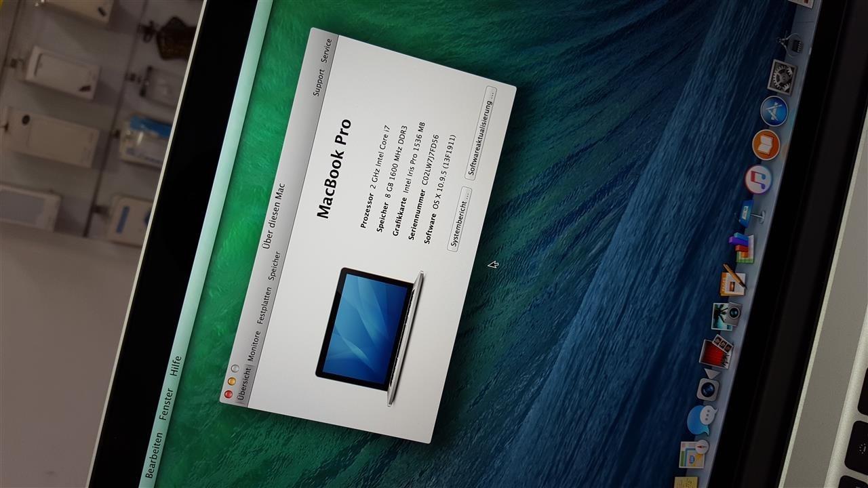Viewport: 868px width, 488px height.
Task: Launch iBooks from the Dock
Action: point(766,144)
